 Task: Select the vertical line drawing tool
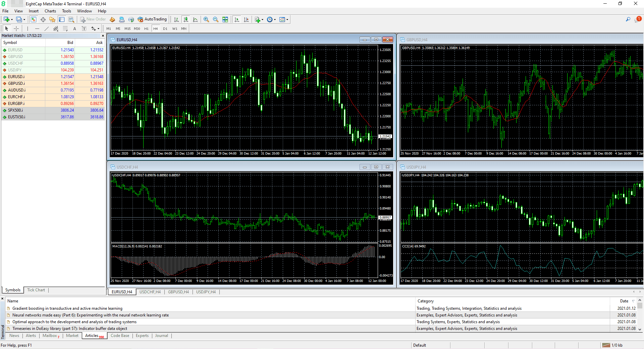28,28
